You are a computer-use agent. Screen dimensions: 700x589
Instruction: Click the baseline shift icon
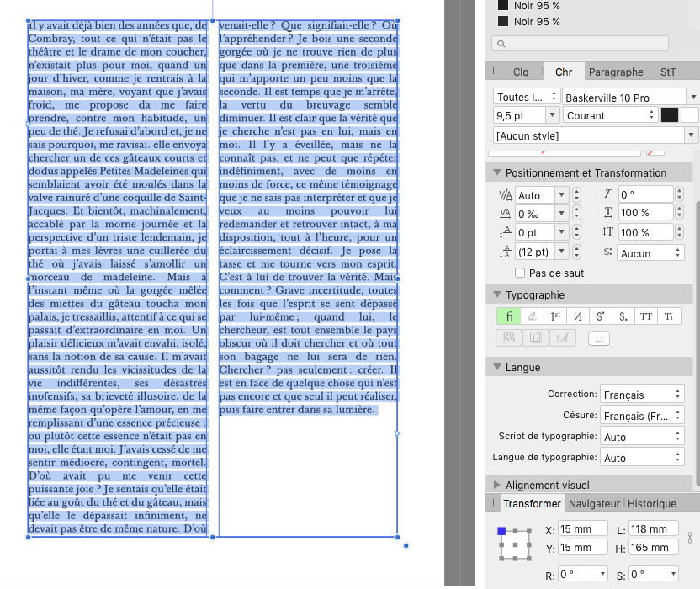tap(506, 232)
